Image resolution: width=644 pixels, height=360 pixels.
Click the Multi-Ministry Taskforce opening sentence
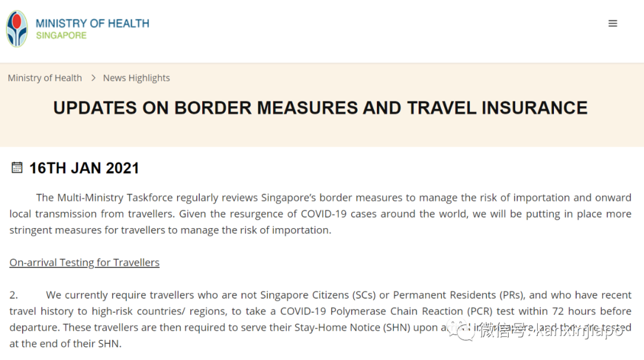pos(179,198)
